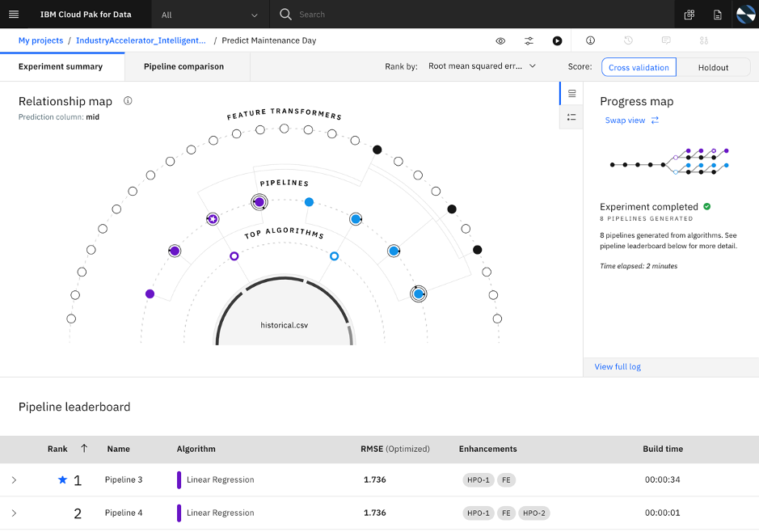Switch to the Pipeline comparison tab

click(188, 67)
